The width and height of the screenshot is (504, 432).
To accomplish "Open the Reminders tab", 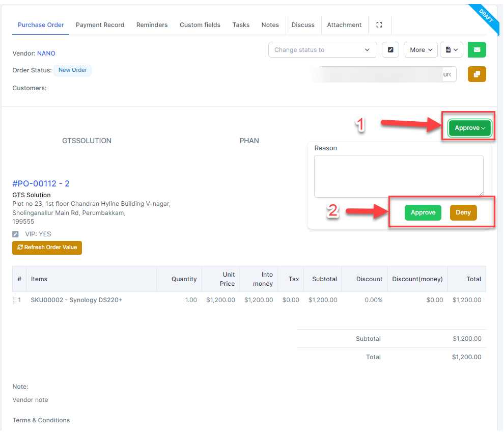I will 152,24.
